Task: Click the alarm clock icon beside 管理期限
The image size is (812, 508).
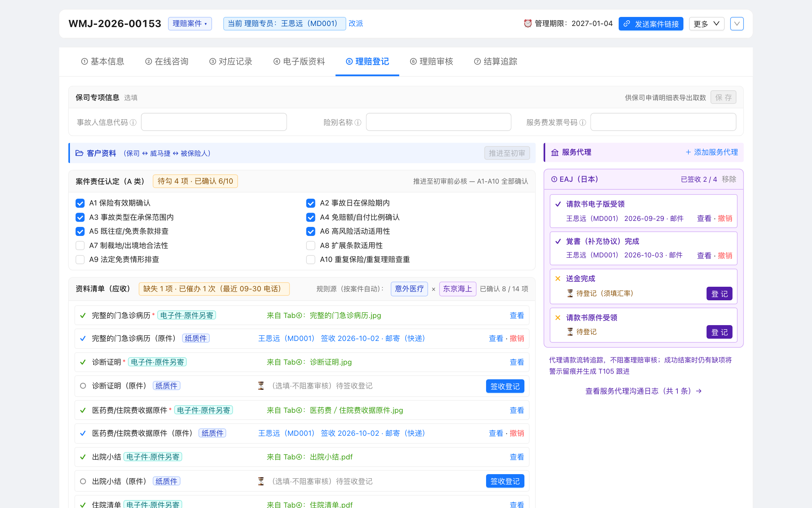Action: point(528,23)
